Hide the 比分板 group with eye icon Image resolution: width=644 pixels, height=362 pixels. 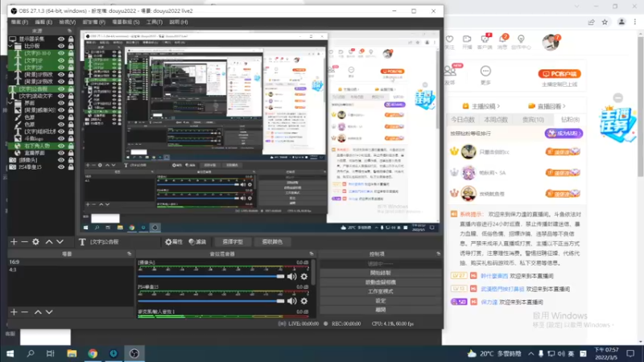61,46
